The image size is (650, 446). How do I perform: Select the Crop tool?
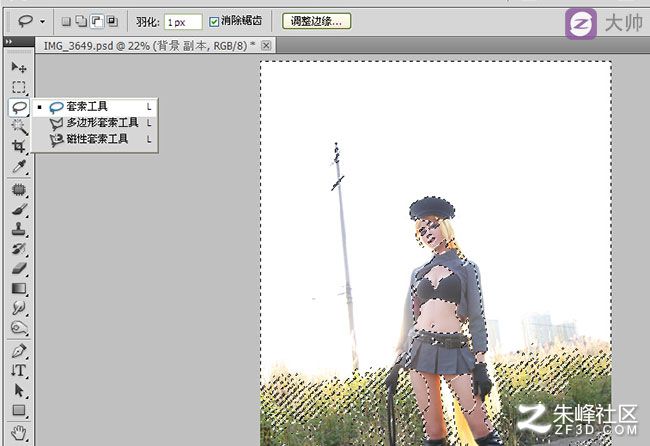click(19, 146)
